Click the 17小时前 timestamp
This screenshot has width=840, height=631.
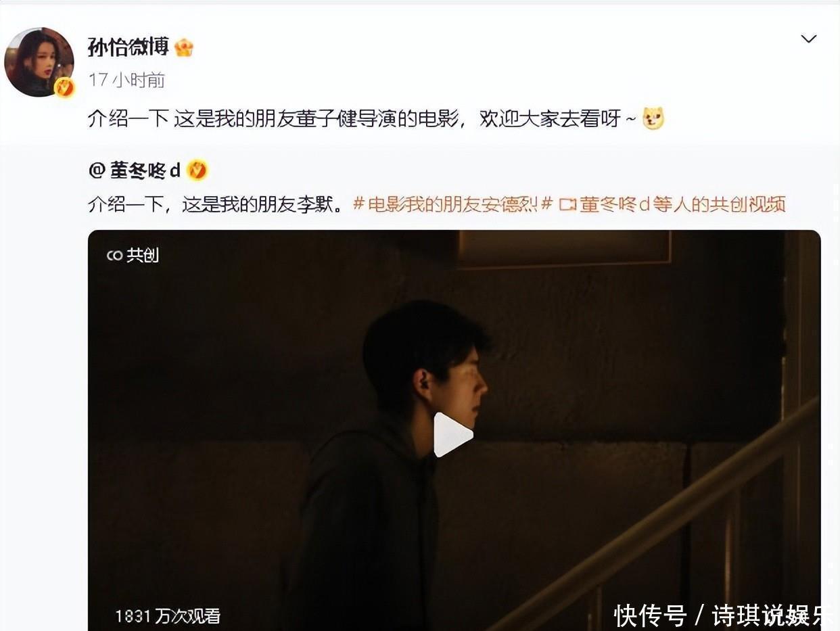click(x=126, y=80)
